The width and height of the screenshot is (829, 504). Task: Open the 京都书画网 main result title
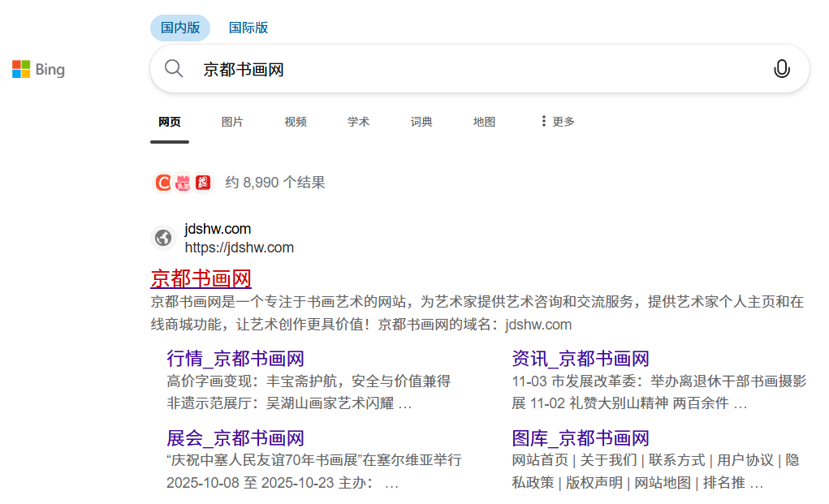point(201,278)
